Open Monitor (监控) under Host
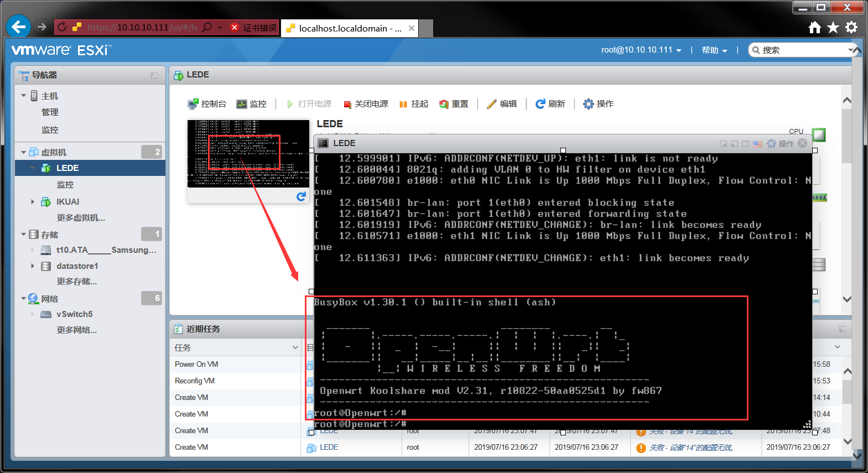 50,130
